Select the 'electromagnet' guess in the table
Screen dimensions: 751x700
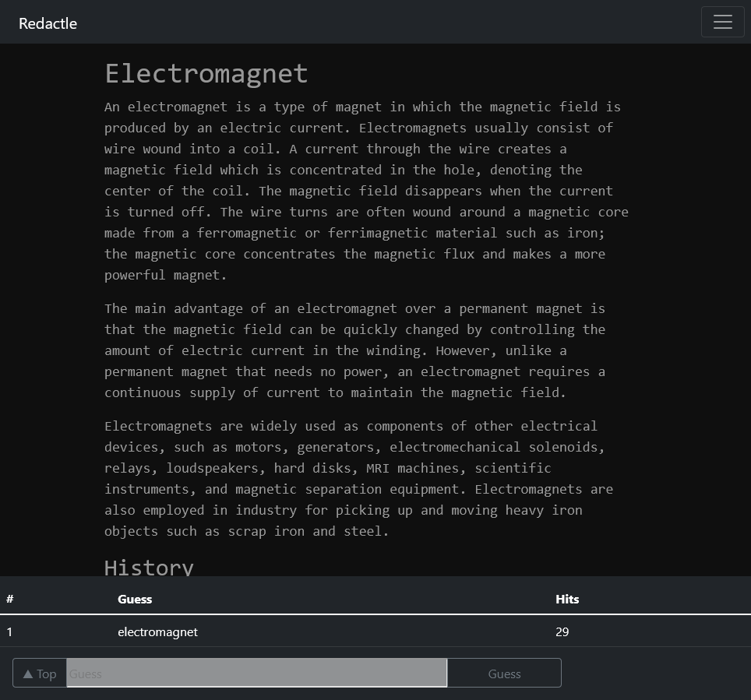157,631
